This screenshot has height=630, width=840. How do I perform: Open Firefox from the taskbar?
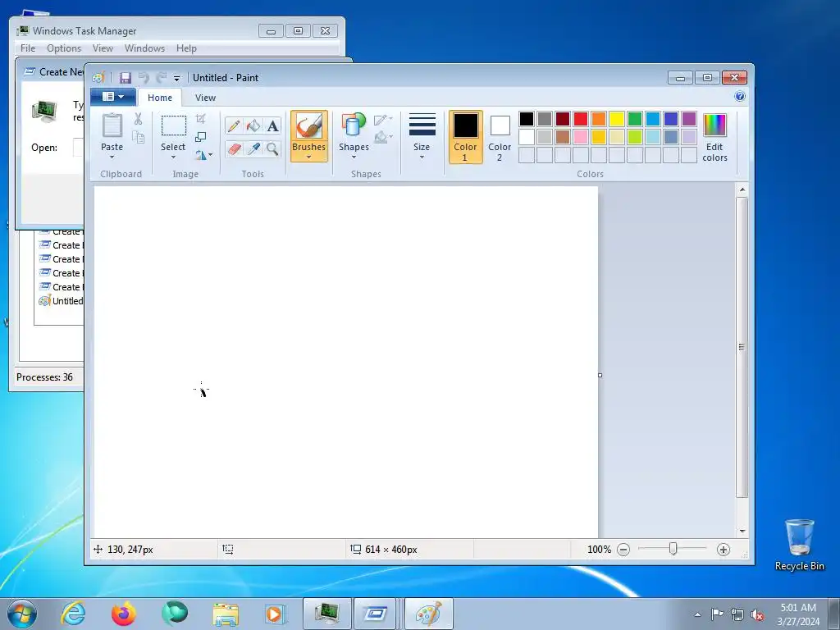123,614
